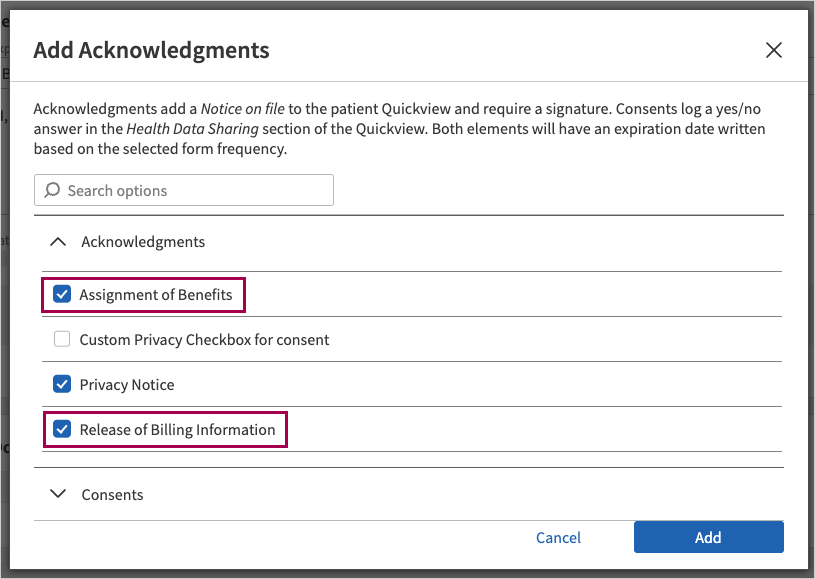This screenshot has height=579, width=815.
Task: Click the italic Health Data Sharing text
Action: tap(192, 128)
